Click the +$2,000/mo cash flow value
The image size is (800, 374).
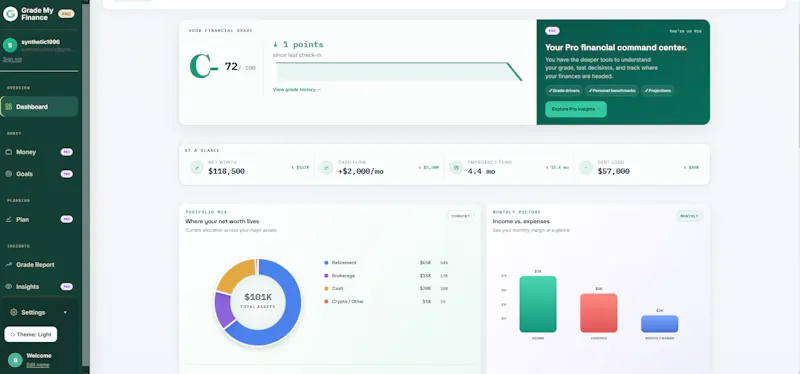(361, 171)
